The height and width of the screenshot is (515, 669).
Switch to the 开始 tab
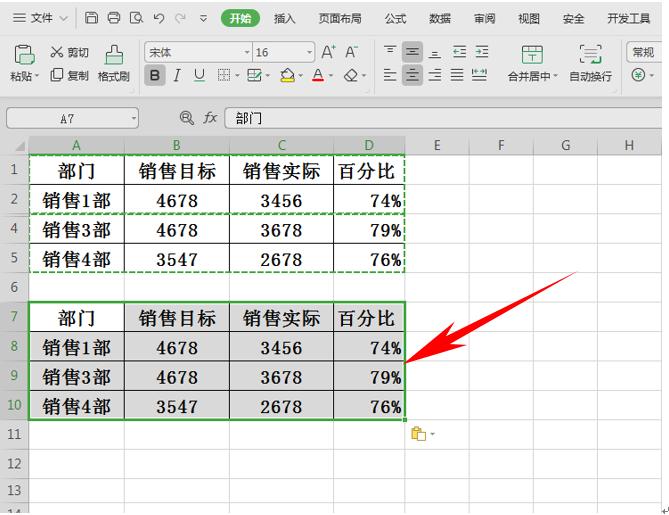240,18
